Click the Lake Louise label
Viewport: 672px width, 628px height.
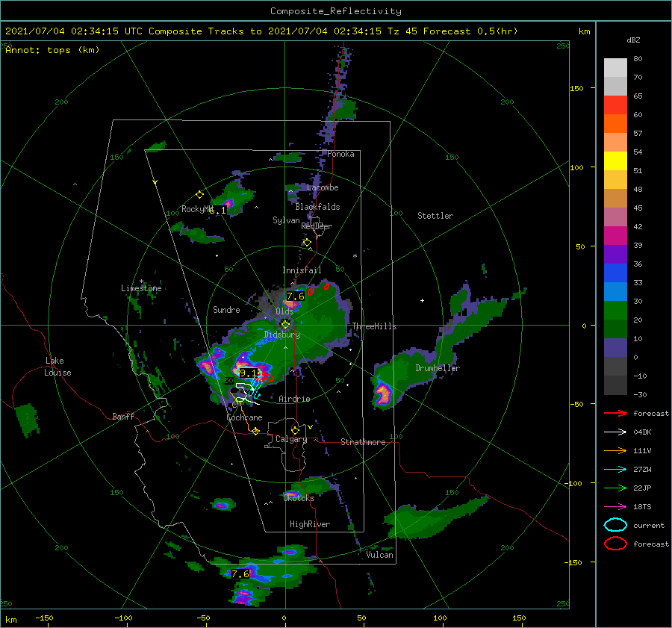[x=57, y=367]
